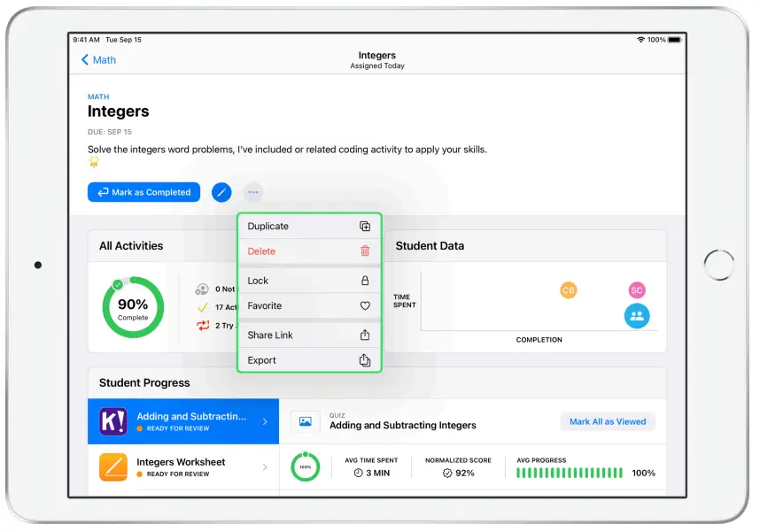Click the Mark as Completed button
This screenshot has height=532, width=760.
(144, 192)
